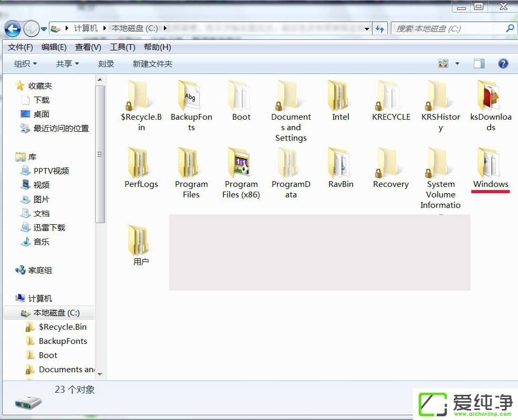Screen dimensions: 518x420
Task: Open the Program Files (x86) folder
Action: point(241,163)
